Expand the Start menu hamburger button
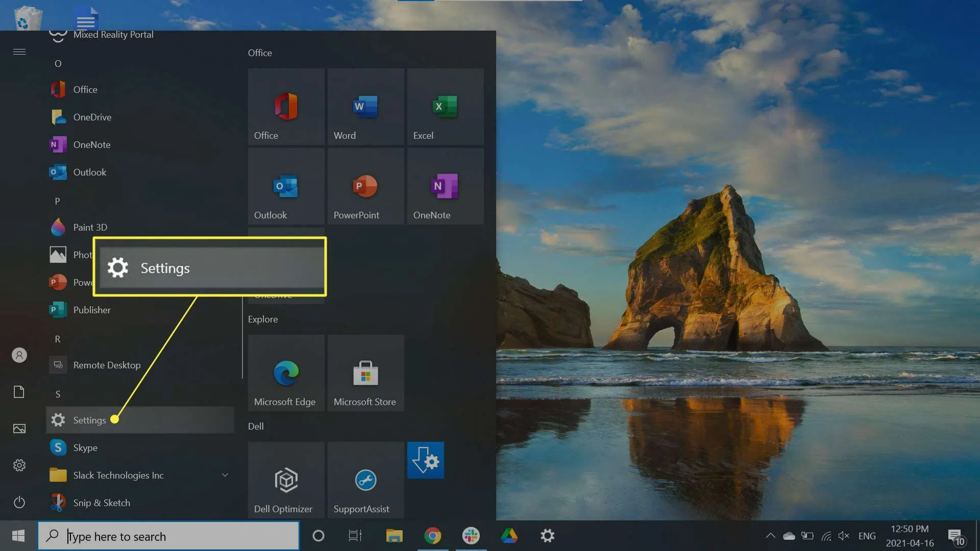This screenshot has width=980, height=551. click(19, 52)
